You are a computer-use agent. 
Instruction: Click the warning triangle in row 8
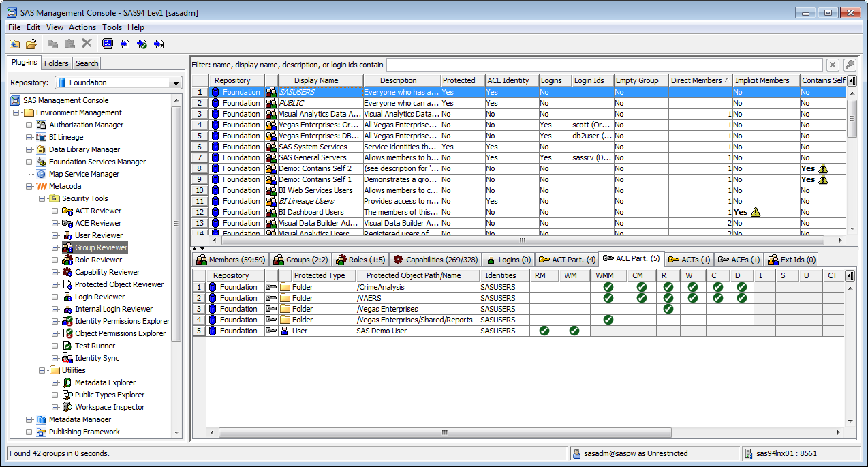823,168
